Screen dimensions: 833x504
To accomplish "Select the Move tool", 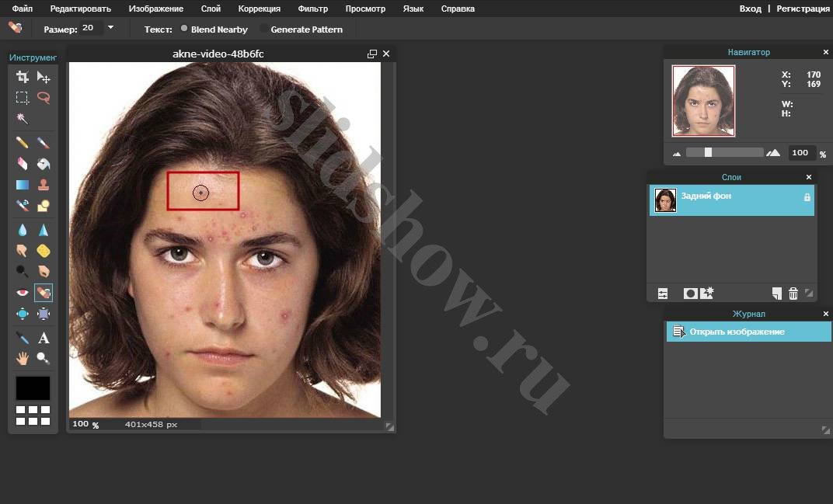I will 44,77.
